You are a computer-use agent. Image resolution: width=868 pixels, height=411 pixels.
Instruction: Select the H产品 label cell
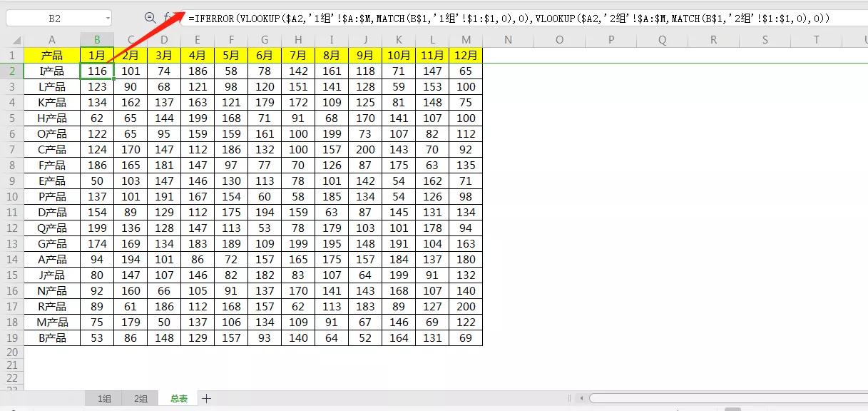tap(52, 118)
